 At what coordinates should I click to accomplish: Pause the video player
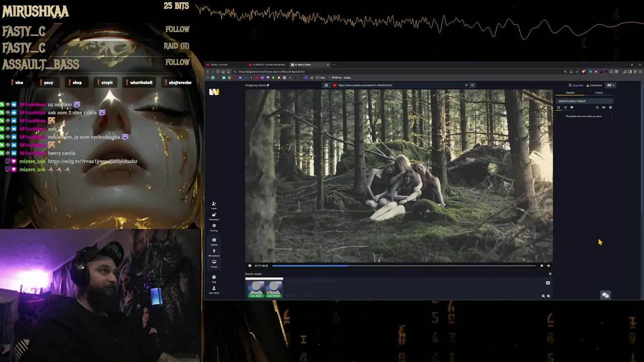pos(250,265)
